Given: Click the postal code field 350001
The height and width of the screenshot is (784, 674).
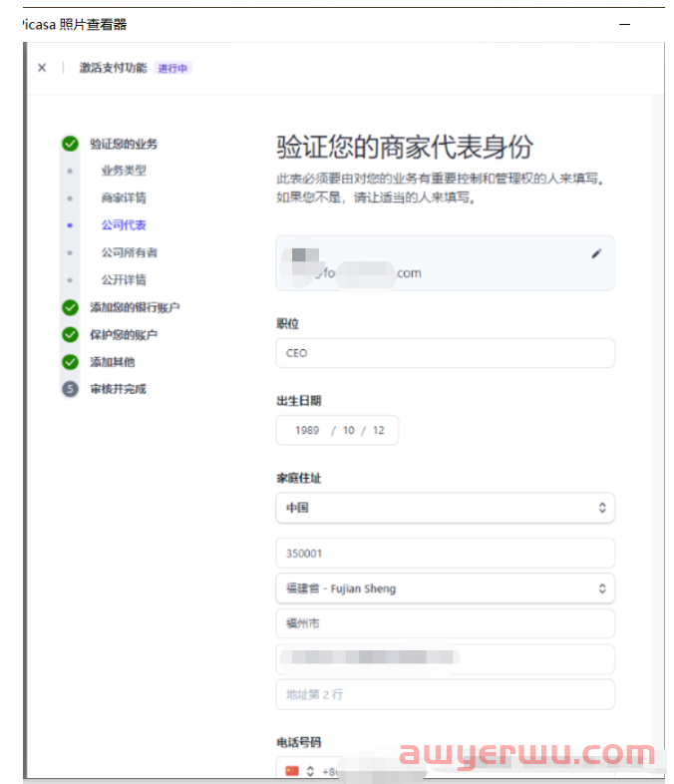Looking at the screenshot, I should click(445, 553).
